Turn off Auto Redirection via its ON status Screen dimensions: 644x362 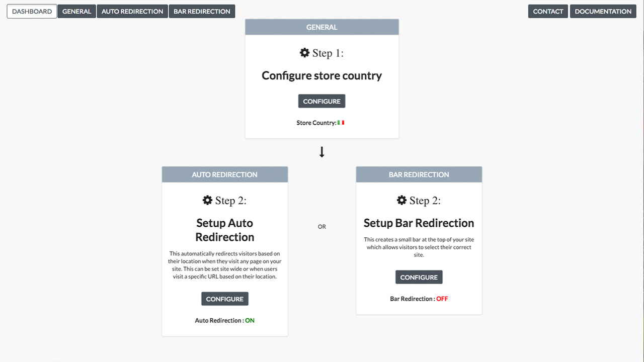(x=250, y=320)
